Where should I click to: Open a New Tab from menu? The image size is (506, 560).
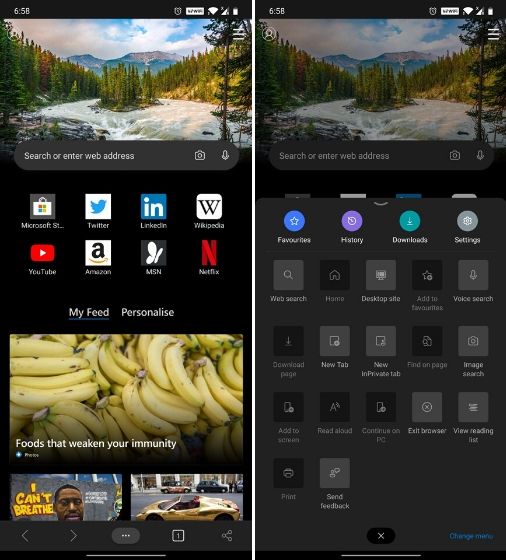(335, 347)
